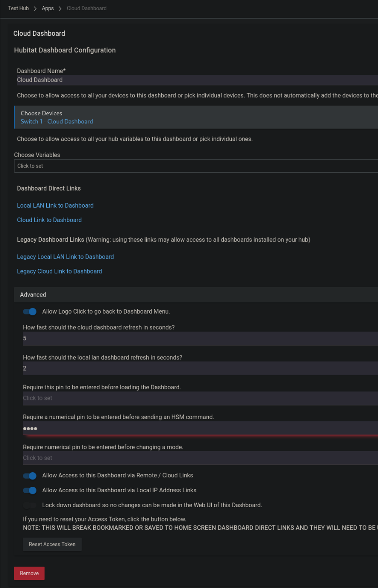Open Cloud Link to Dashboard
Viewport: 378px width, 588px height.
point(49,220)
